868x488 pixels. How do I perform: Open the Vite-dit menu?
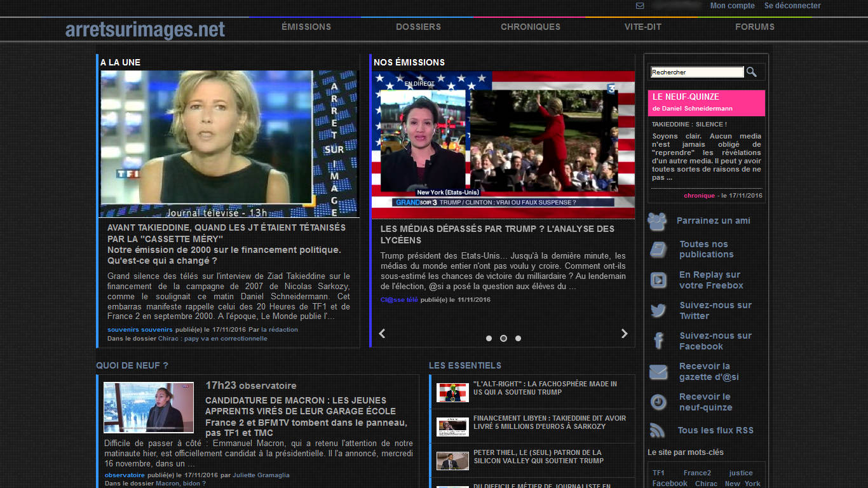[x=643, y=27]
